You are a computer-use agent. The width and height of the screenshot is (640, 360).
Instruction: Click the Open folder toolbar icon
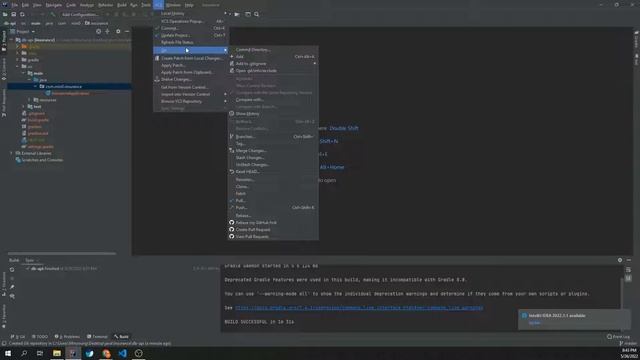click(x=5, y=14)
